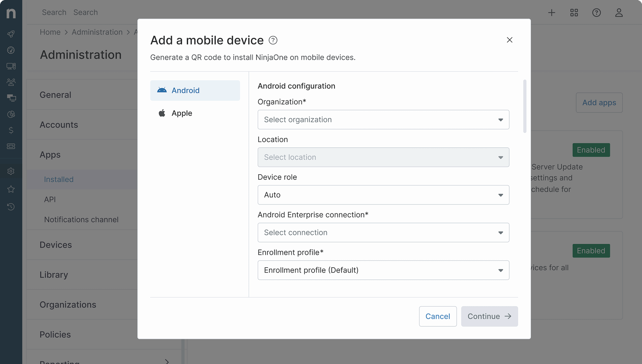
Task: Open the remote screens sidebar icon
Action: [11, 98]
